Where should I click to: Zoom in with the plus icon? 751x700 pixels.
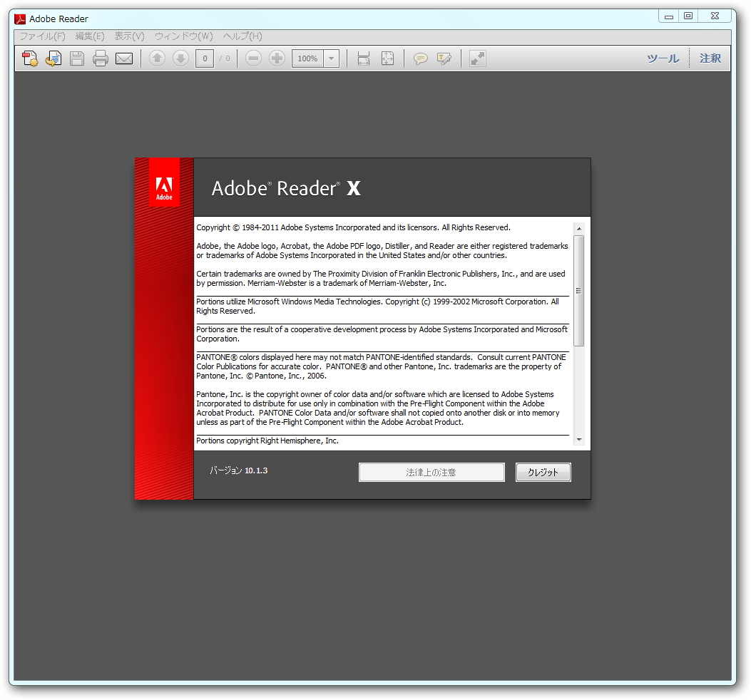[x=277, y=58]
